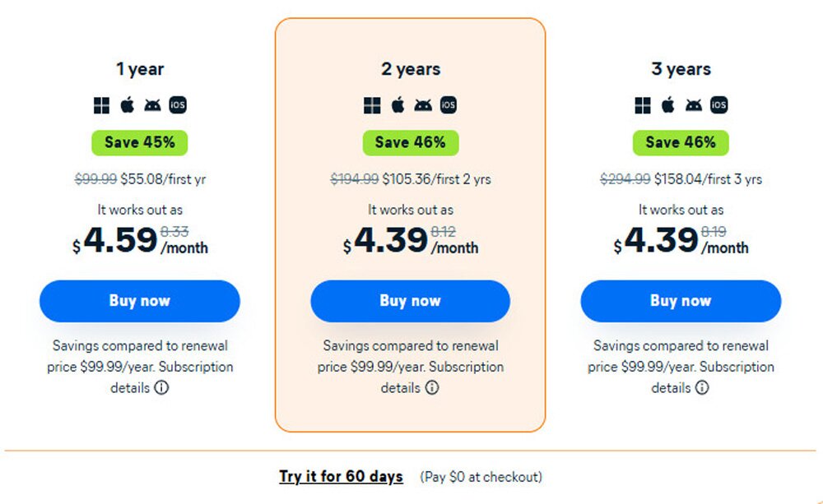Image resolution: width=823 pixels, height=504 pixels.
Task: Click the iOS icon under 2 years plan
Action: 449,105
